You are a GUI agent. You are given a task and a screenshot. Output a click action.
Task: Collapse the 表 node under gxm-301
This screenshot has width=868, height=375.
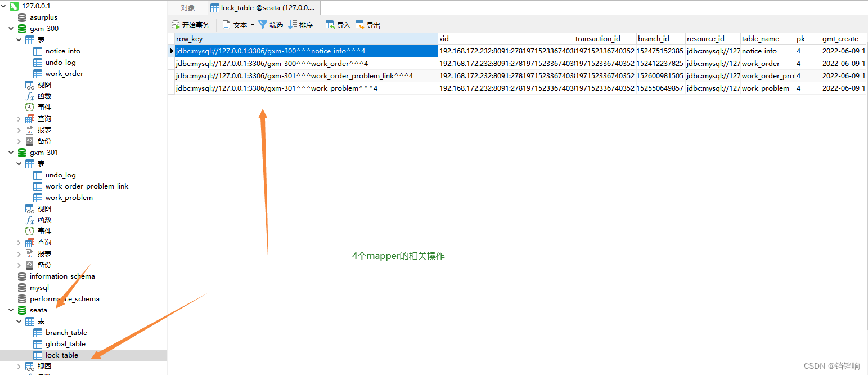19,164
